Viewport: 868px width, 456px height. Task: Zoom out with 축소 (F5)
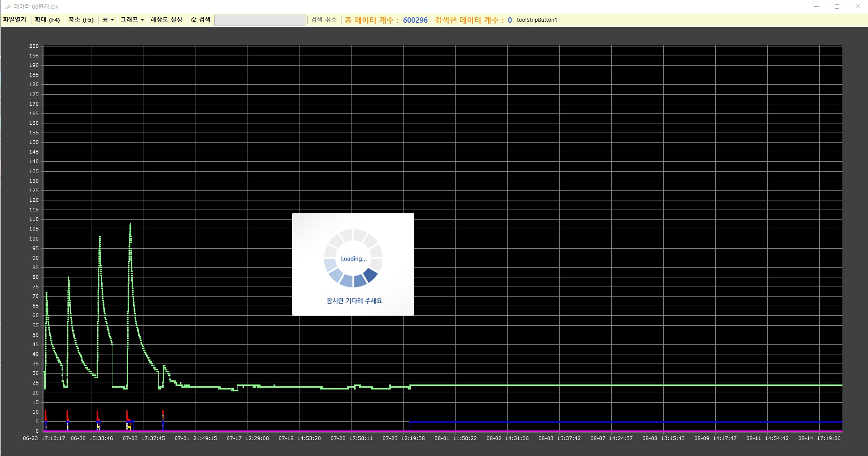pos(81,20)
